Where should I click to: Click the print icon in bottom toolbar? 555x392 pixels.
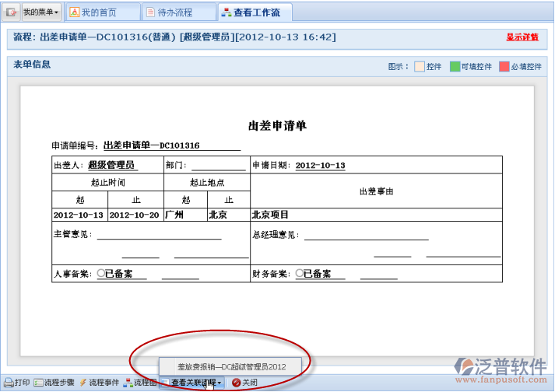point(9,383)
